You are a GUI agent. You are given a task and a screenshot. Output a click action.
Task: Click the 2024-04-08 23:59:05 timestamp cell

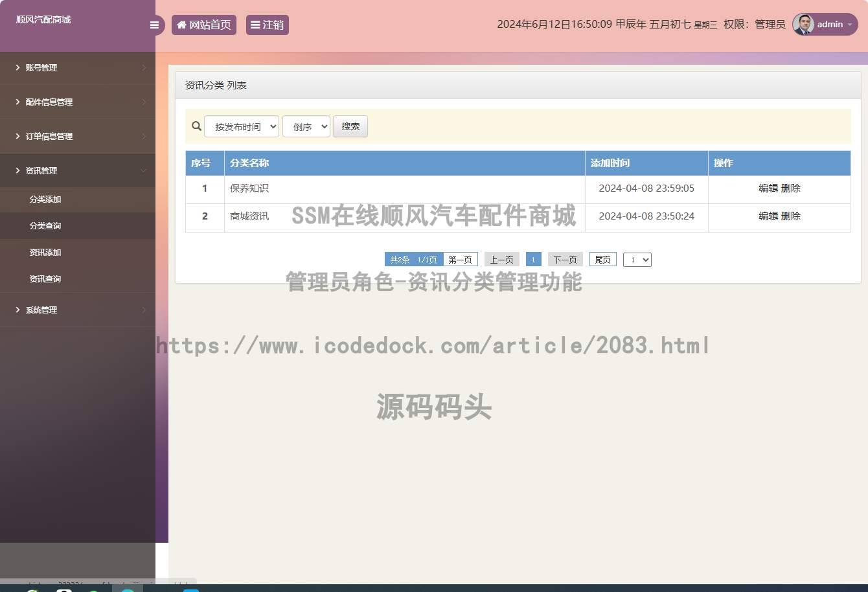(646, 188)
